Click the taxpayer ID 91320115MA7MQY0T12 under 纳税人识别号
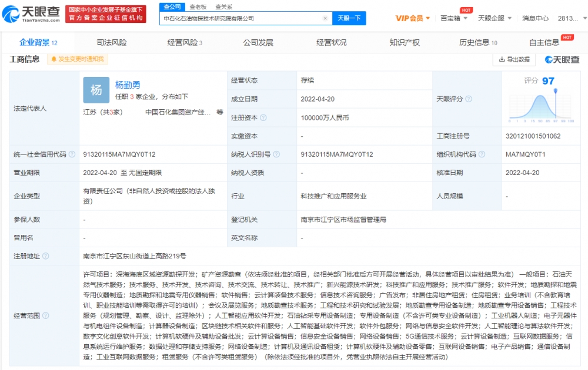 coord(337,154)
